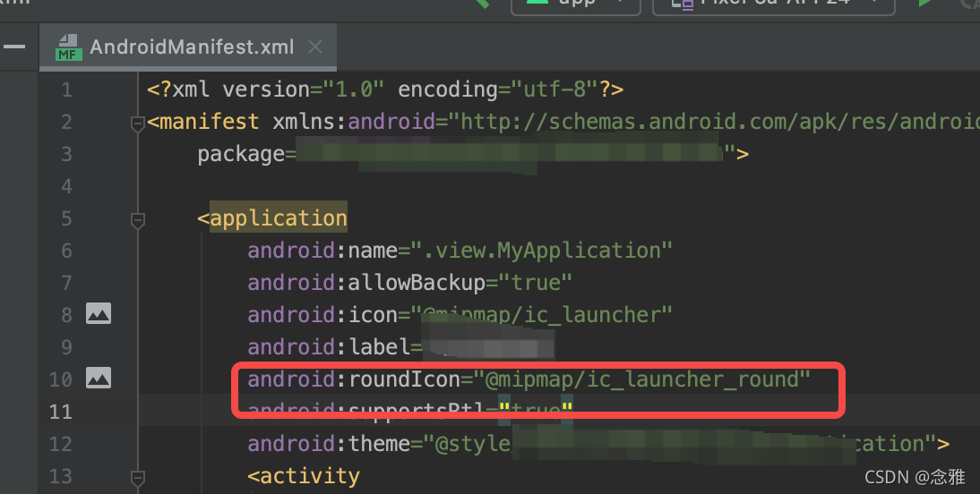Place cursor in the xml version declaration
The height and width of the screenshot is (494, 980).
coord(385,89)
